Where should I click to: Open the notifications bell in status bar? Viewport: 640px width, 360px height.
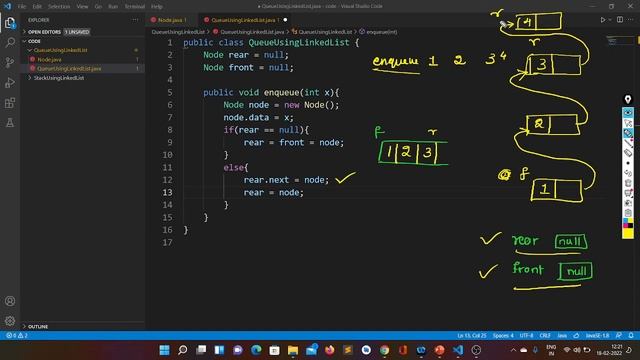click(631, 336)
